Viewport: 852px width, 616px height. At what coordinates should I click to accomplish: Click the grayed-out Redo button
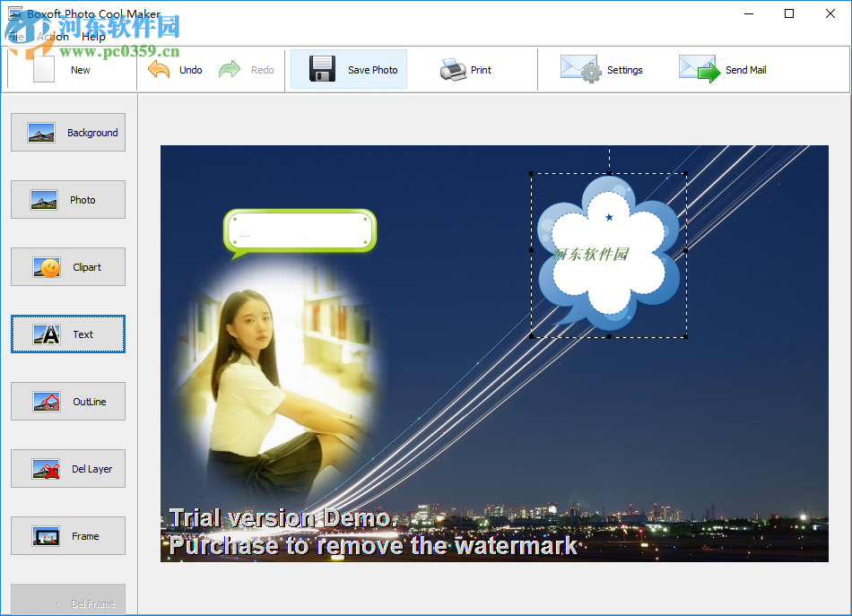pyautogui.click(x=248, y=69)
